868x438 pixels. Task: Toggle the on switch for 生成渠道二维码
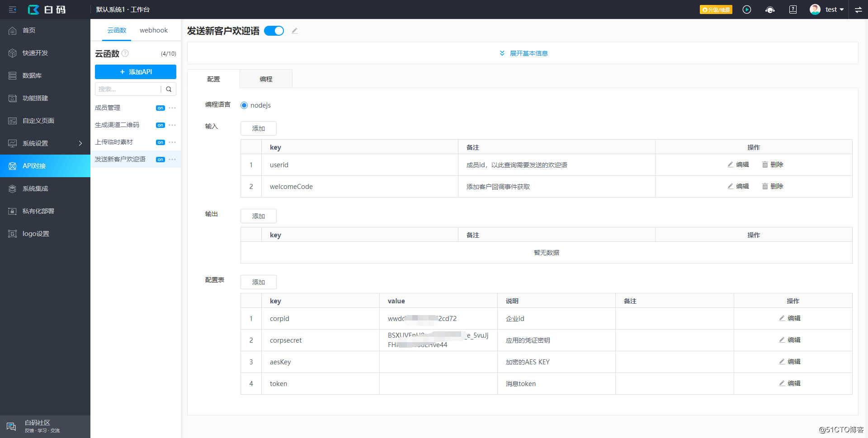[160, 125]
